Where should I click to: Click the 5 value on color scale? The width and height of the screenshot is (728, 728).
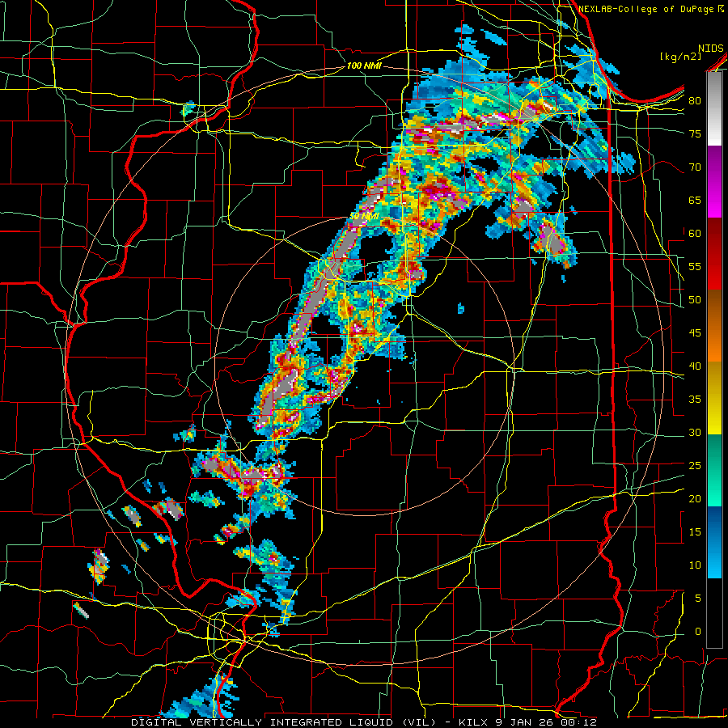(698, 598)
